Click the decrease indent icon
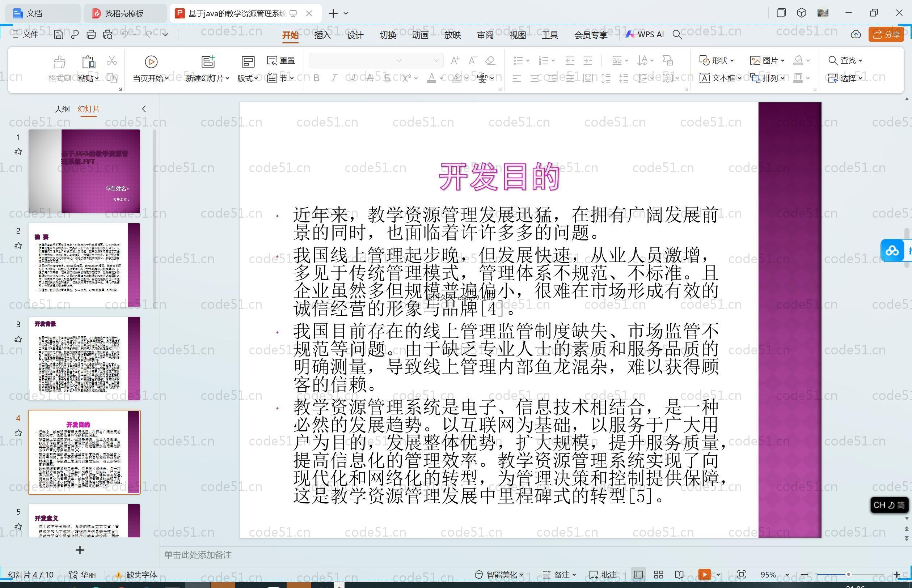This screenshot has height=588, width=912. click(570, 60)
